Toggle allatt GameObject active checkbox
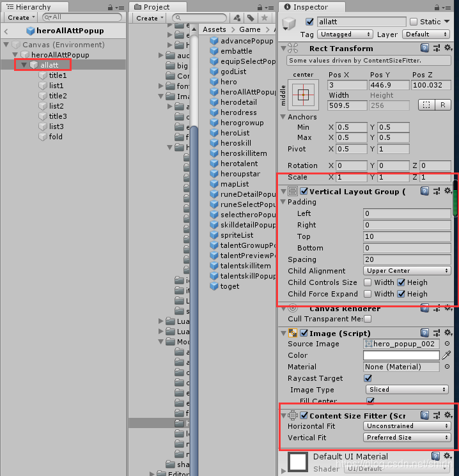The image size is (459, 476). [309, 22]
